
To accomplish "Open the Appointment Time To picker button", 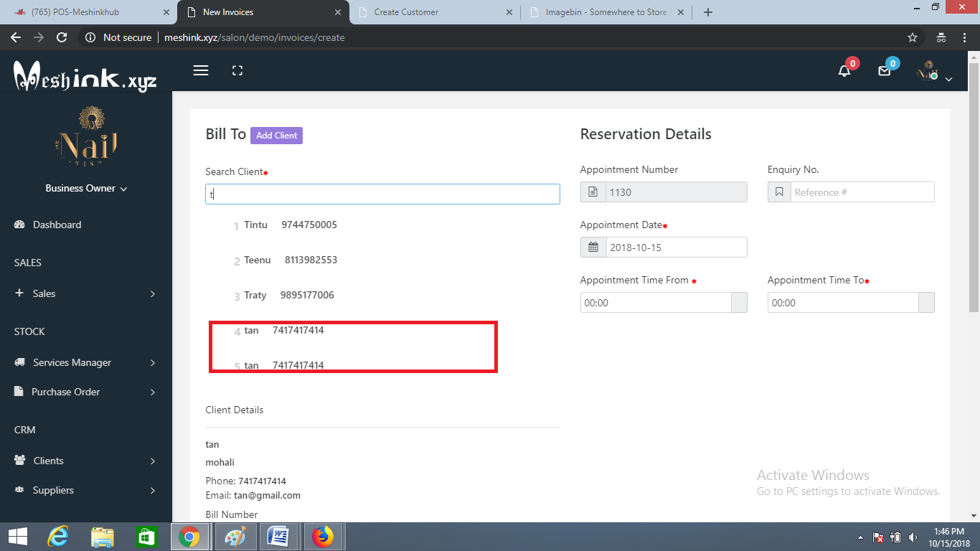I will pyautogui.click(x=927, y=303).
